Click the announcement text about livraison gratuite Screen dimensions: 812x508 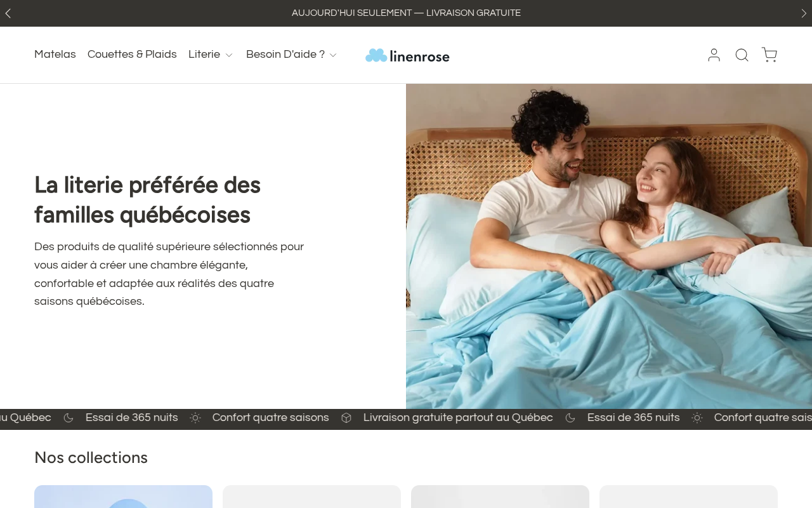pos(406,13)
